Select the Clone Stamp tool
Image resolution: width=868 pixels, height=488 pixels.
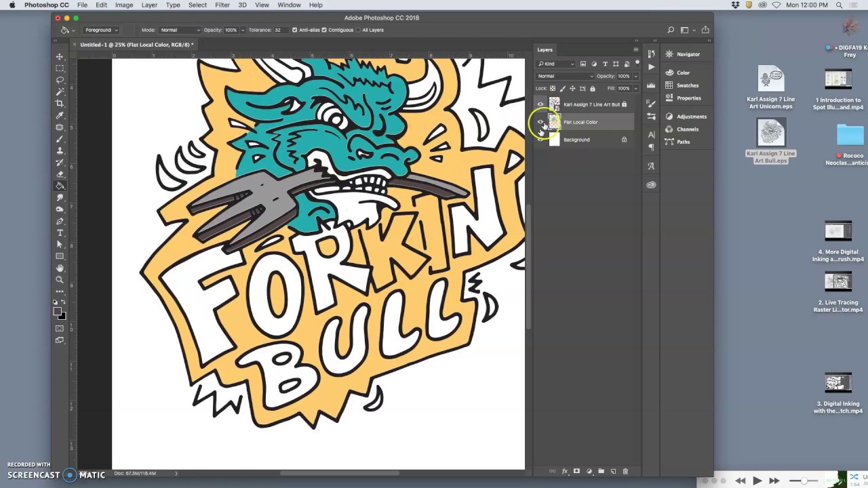(60, 150)
